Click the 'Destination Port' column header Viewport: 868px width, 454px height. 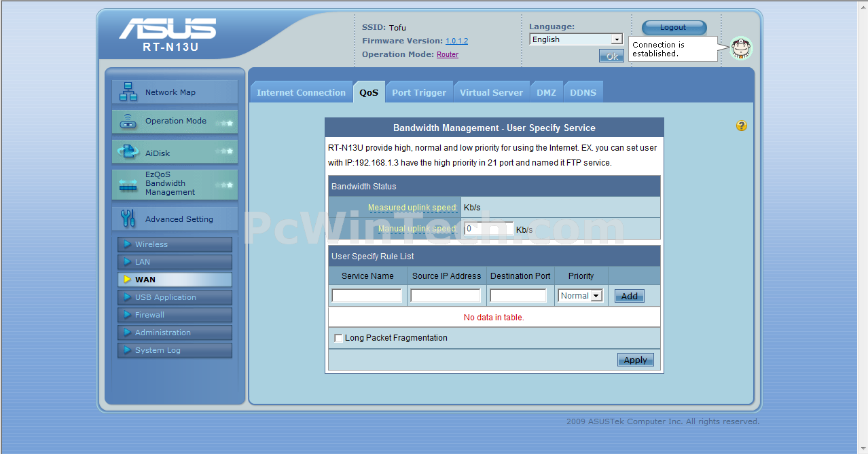point(520,276)
